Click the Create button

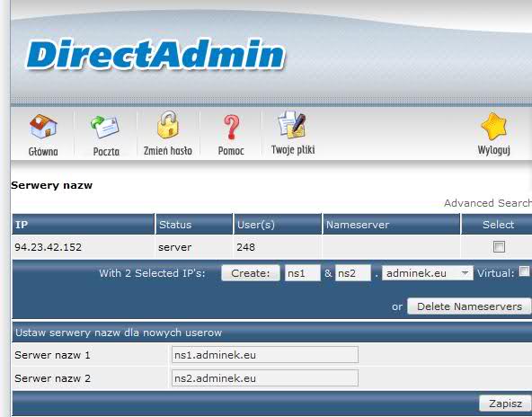tap(251, 273)
